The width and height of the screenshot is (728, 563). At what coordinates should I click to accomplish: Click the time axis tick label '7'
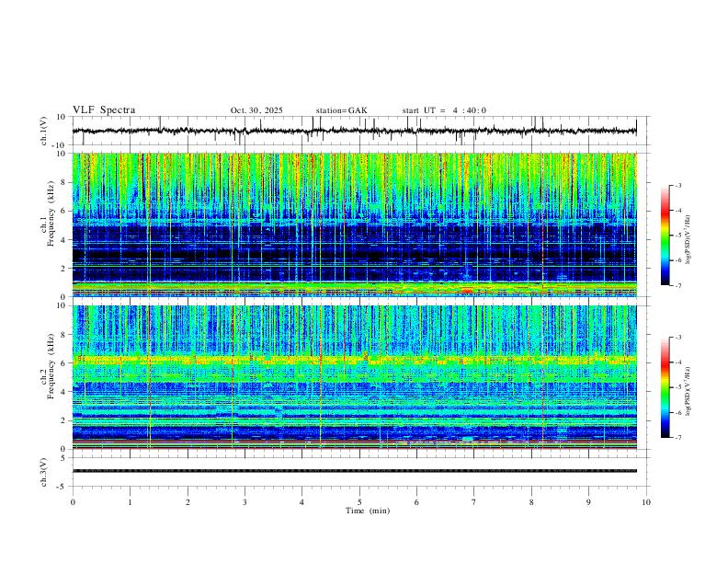coord(474,502)
